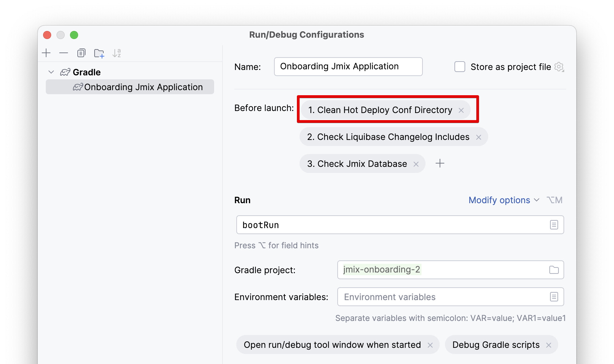
Task: Copy the selected configuration
Action: [81, 53]
